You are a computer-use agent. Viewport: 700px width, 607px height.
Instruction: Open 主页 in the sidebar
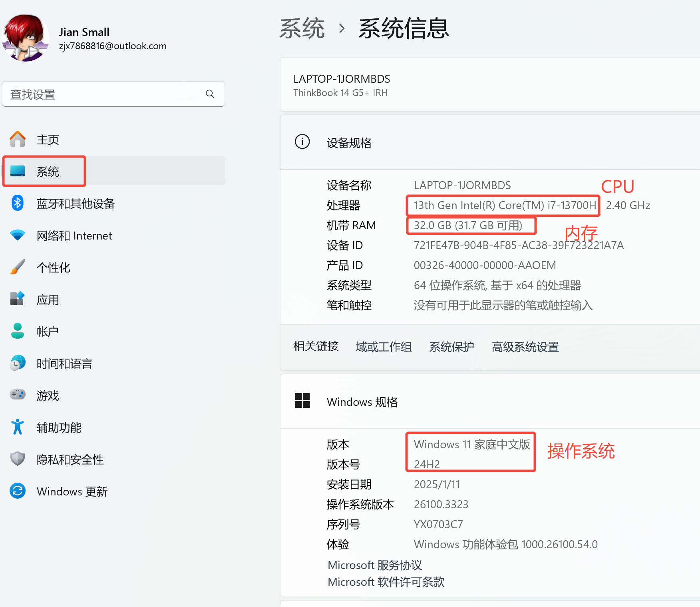coord(114,140)
